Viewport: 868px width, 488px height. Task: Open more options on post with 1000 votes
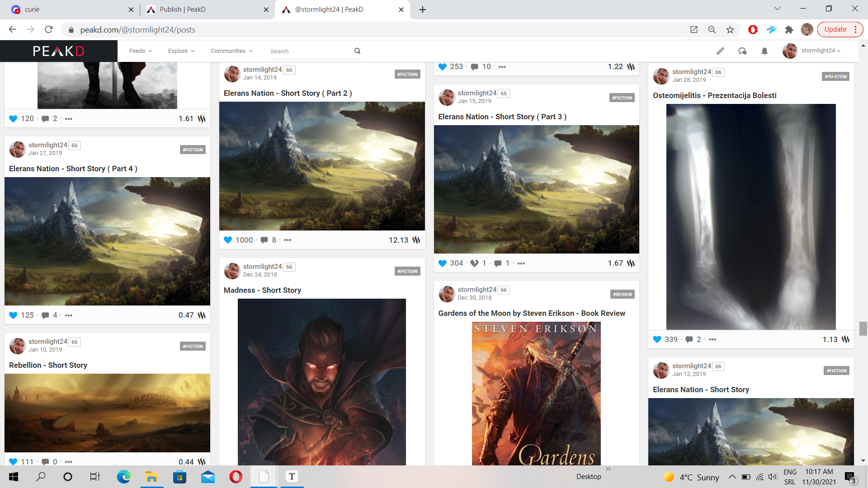288,240
